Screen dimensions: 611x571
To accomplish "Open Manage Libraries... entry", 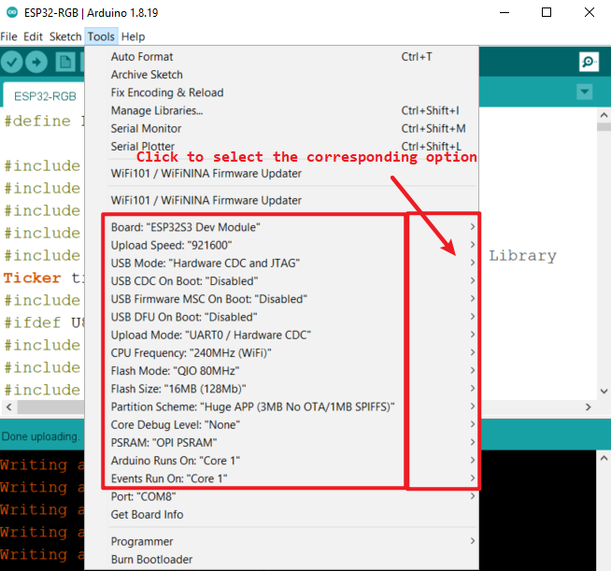I will [281, 111].
